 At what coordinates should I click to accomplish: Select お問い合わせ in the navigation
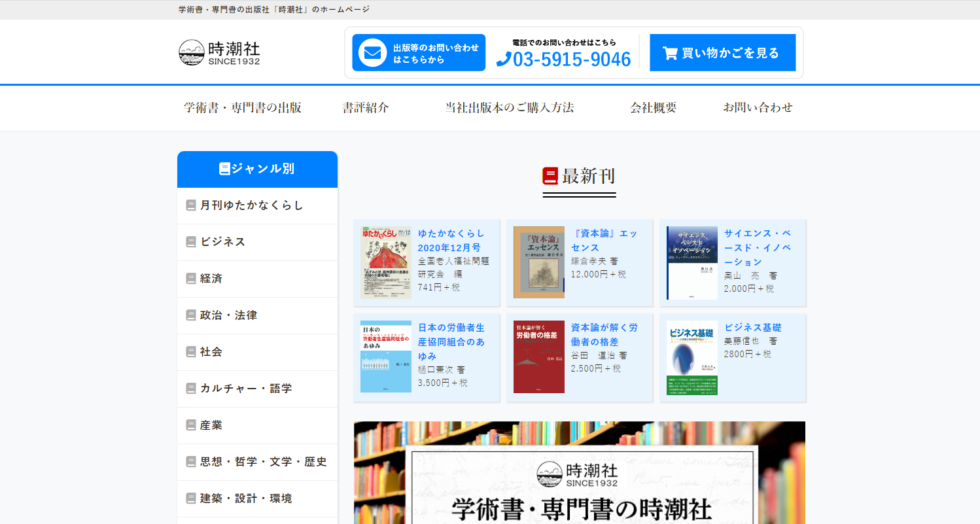[758, 108]
